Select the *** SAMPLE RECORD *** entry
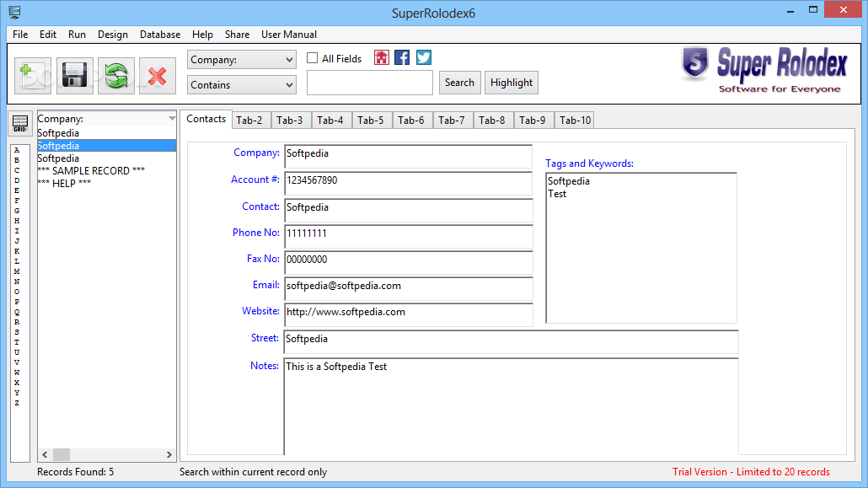868x488 pixels. 106,170
